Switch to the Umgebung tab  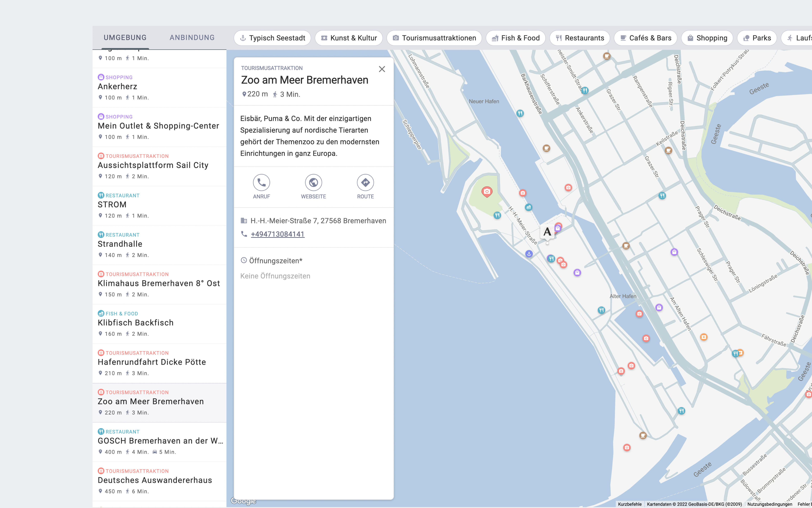pyautogui.click(x=125, y=38)
